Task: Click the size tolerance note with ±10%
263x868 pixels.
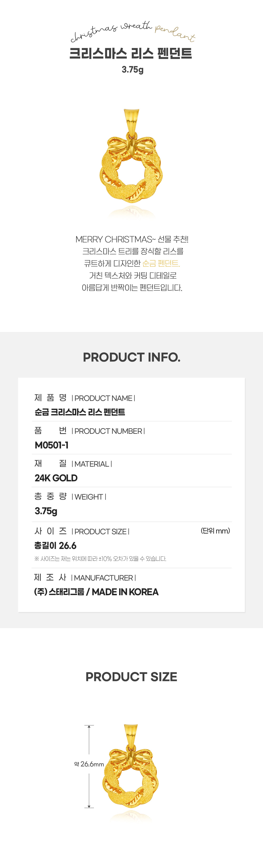Action: 100,559
